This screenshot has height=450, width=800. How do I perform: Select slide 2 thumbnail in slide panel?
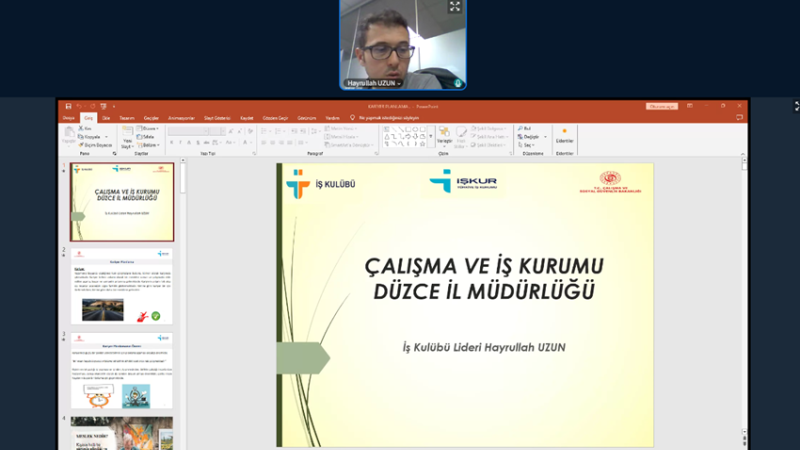[x=122, y=285]
